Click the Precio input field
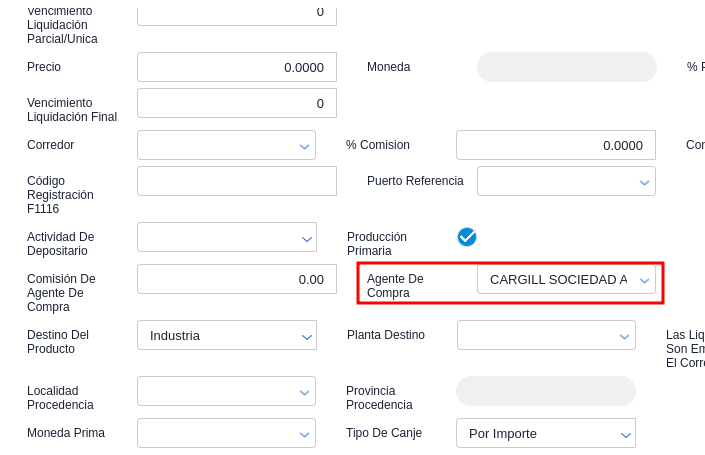This screenshot has height=455, width=705. [x=236, y=67]
